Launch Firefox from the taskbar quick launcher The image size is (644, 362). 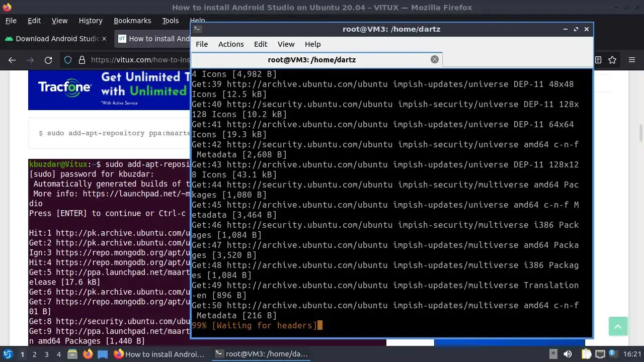tap(88, 354)
